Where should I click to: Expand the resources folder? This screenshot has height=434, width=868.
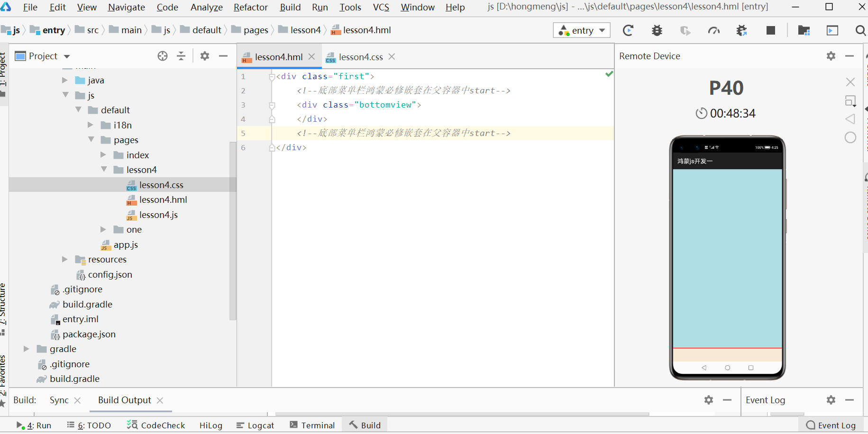[x=65, y=259]
